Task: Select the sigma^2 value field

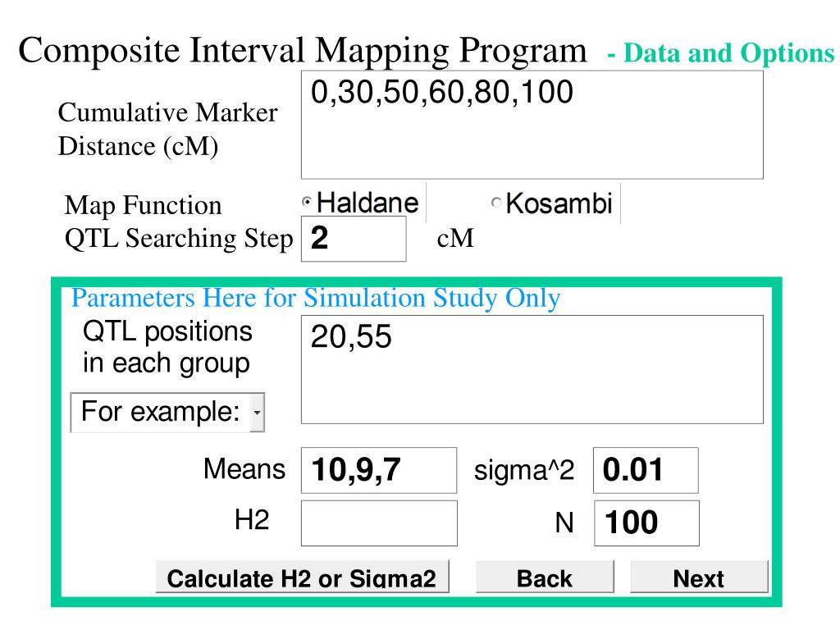Action: coord(646,470)
